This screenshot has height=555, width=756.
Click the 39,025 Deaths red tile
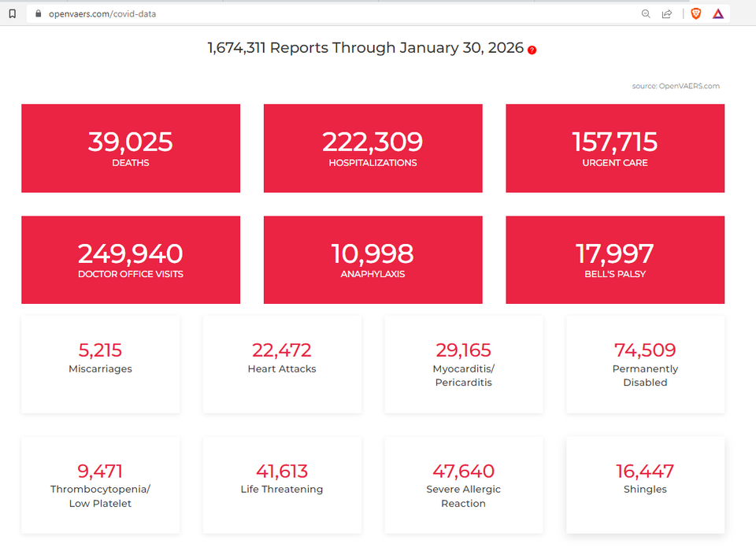point(131,148)
